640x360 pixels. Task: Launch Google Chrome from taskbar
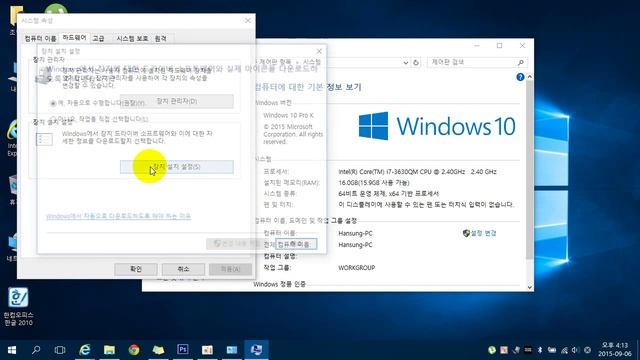coord(133,350)
